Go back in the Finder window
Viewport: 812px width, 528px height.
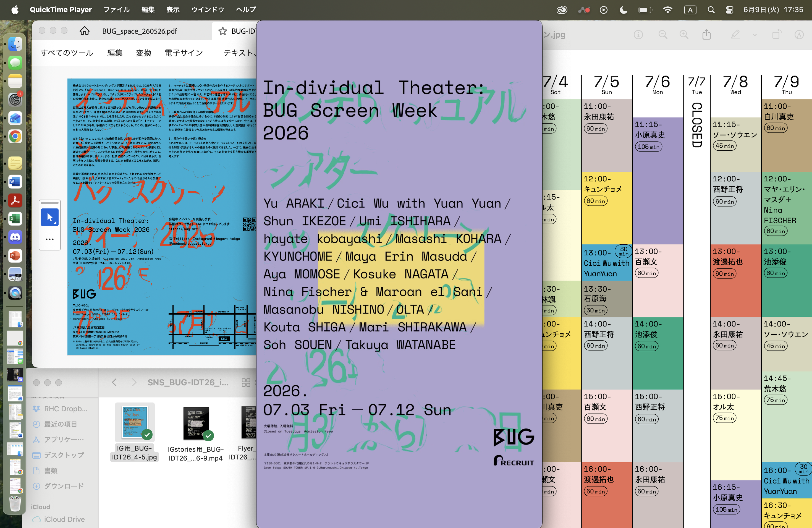(x=114, y=382)
